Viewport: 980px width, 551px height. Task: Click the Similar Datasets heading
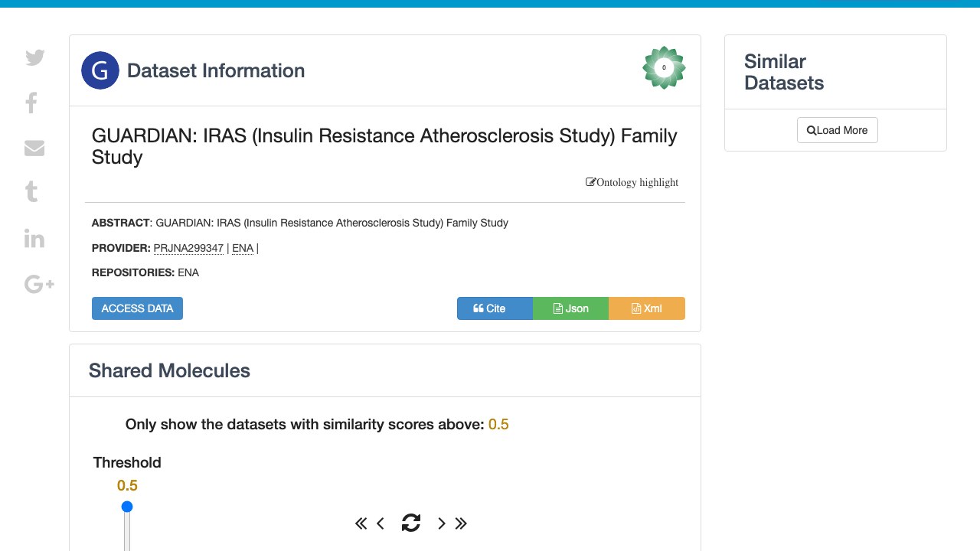tap(784, 72)
